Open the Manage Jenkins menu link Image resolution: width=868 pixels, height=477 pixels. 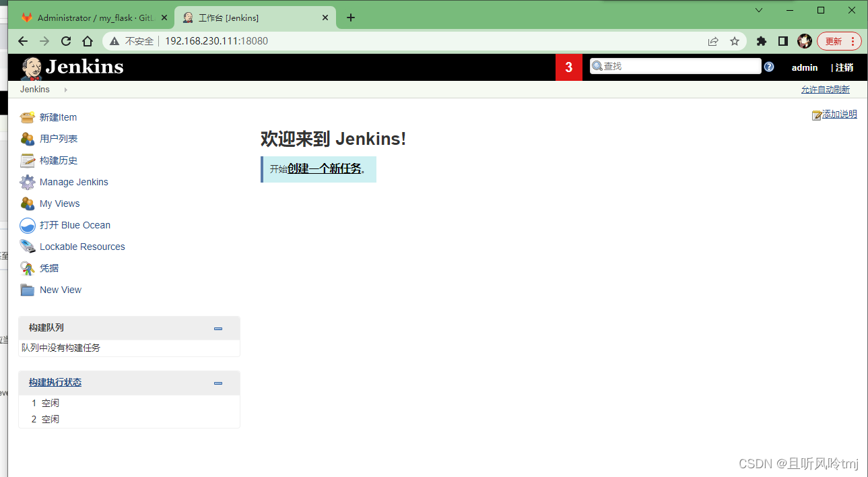point(74,182)
